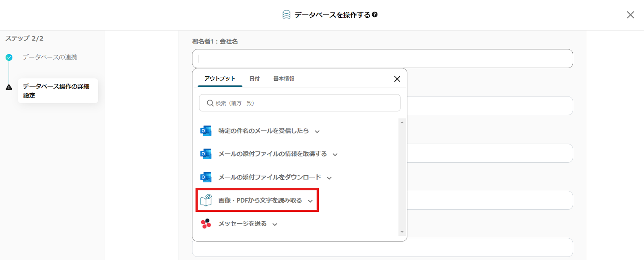
Task: Select メールの添付ファイルをダウンロード text
Action: [x=270, y=177]
